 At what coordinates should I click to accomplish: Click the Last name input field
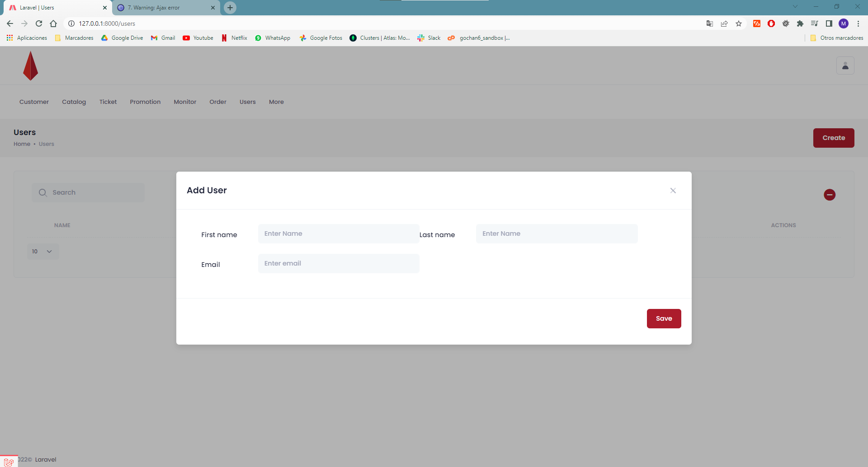click(x=556, y=234)
